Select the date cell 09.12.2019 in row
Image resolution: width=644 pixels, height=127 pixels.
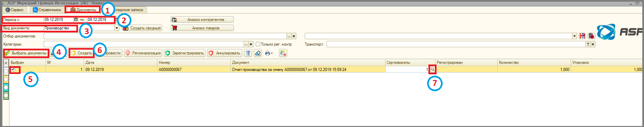point(121,70)
